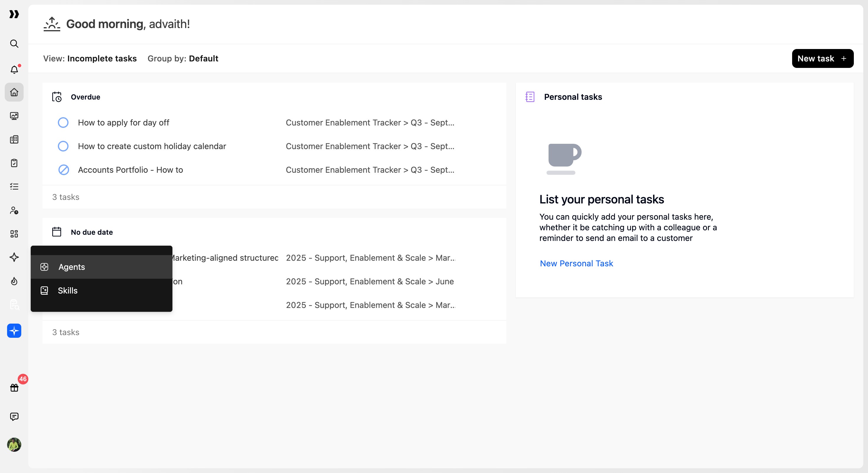Click the Agents icon in the popup menu
Image resolution: width=868 pixels, height=473 pixels.
click(x=44, y=267)
